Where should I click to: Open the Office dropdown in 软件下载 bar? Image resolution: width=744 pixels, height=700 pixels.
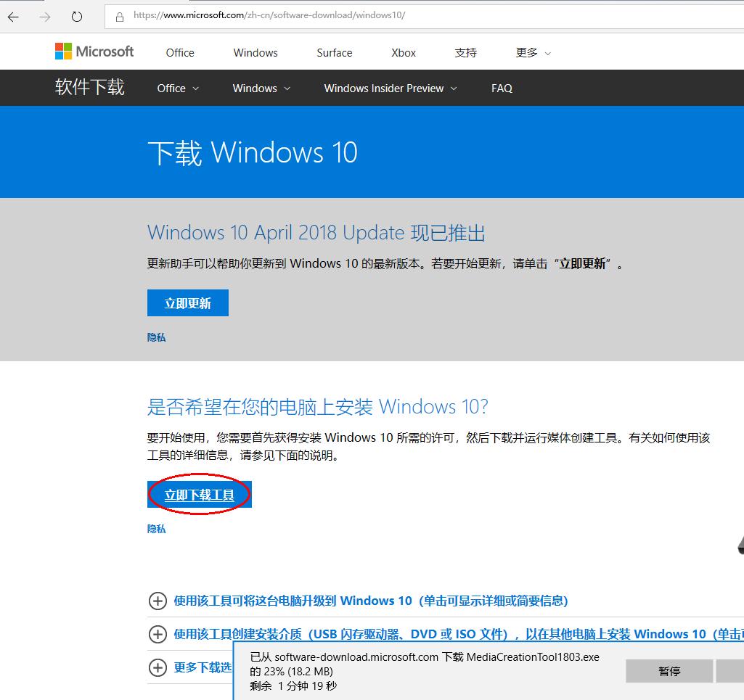(x=176, y=88)
